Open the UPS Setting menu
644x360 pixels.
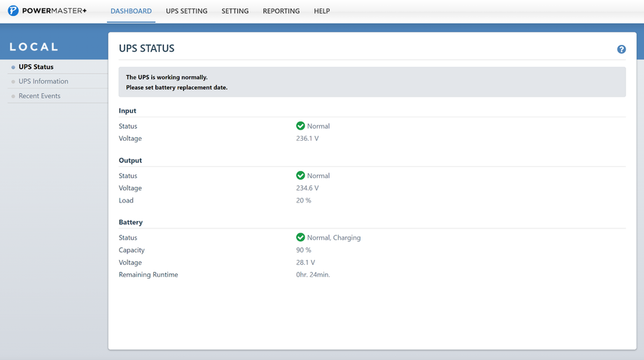coord(186,11)
